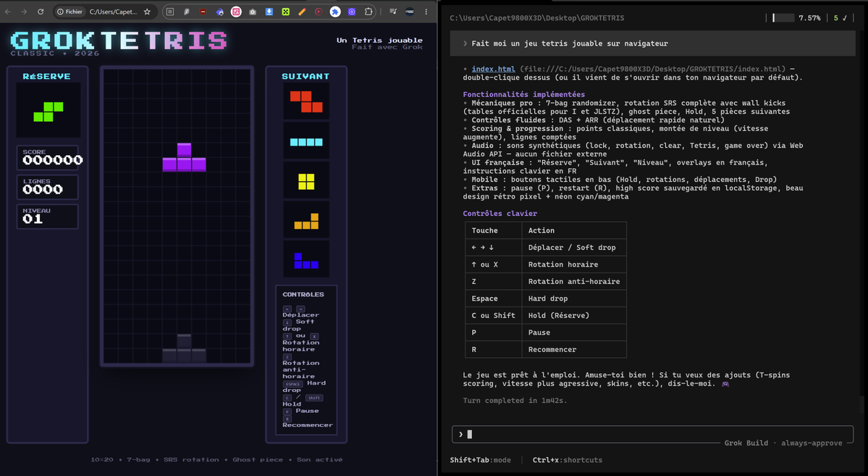The width and height of the screenshot is (868, 476).
Task: Open the blue puzzle extension in white circle
Action: coord(335,12)
